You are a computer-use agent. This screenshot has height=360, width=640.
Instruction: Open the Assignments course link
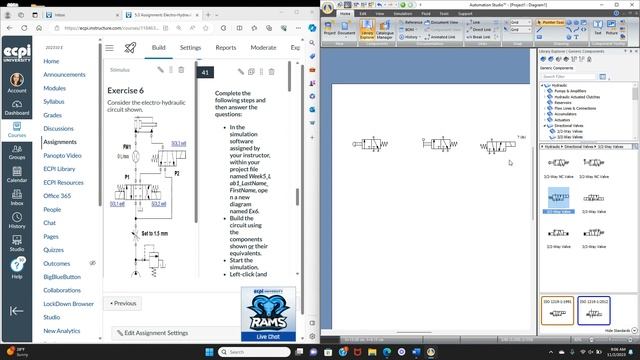click(60, 142)
